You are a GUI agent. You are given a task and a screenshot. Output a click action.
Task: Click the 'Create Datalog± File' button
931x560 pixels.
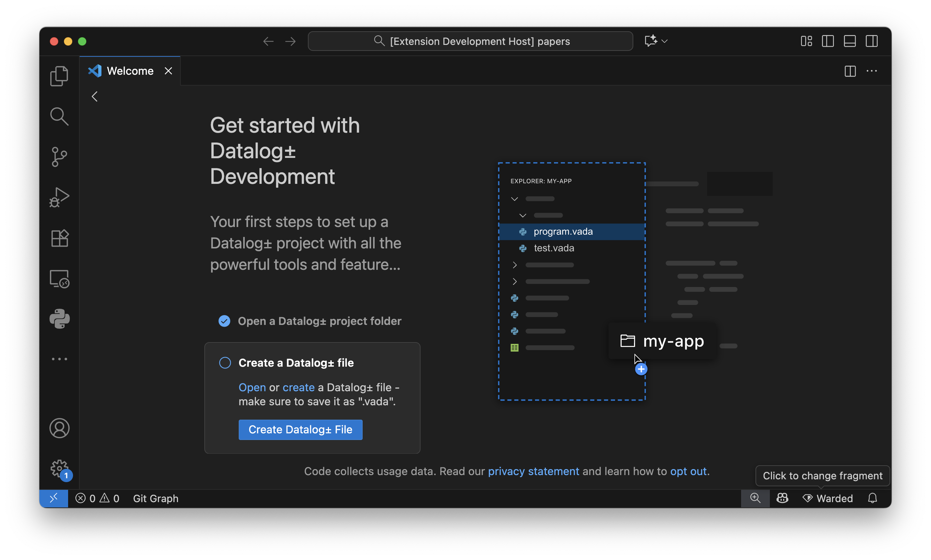click(x=300, y=429)
